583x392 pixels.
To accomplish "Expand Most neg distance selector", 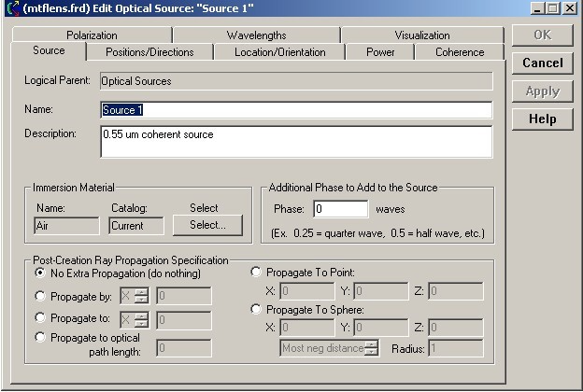I will 371,348.
